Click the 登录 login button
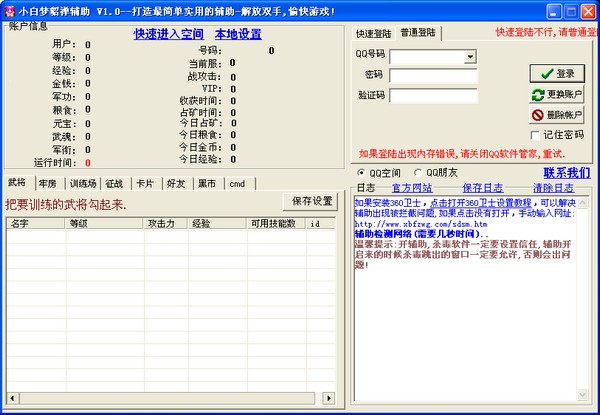 557,73
